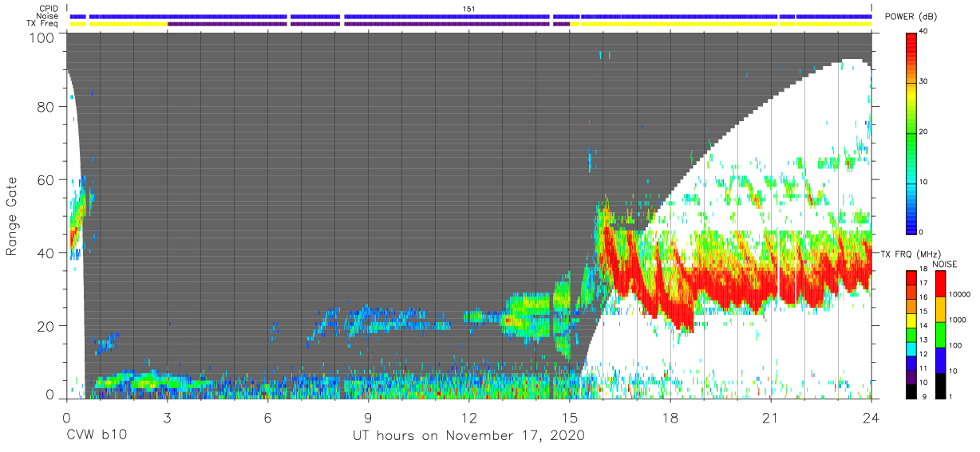Click the NOISE legend title

click(945, 264)
